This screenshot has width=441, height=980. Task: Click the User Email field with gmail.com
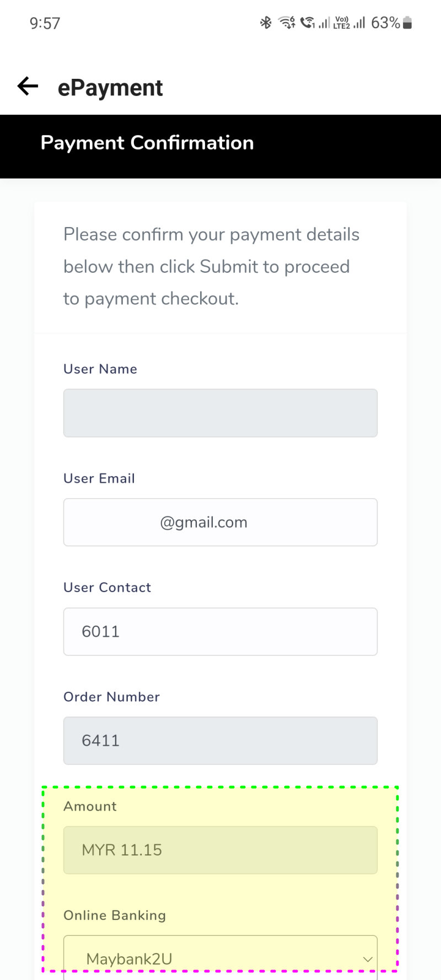pyautogui.click(x=220, y=522)
